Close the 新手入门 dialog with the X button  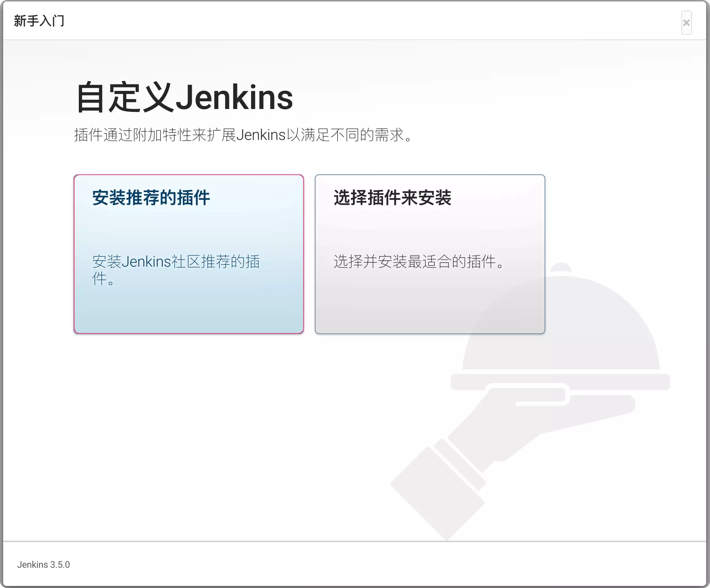click(686, 23)
